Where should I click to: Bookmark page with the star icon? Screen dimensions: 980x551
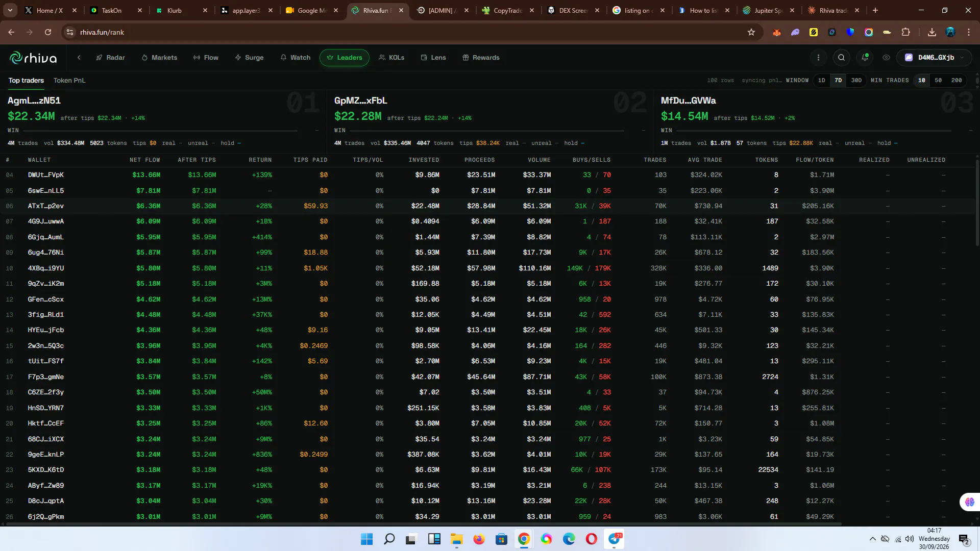tap(751, 32)
